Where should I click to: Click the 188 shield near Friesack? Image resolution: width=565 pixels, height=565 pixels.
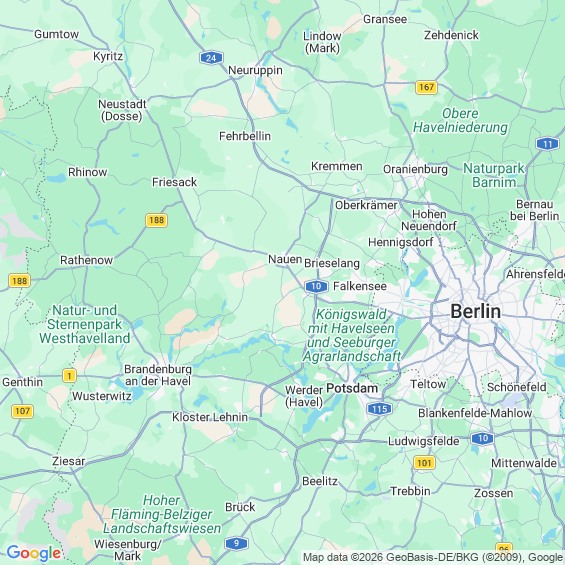(156, 220)
